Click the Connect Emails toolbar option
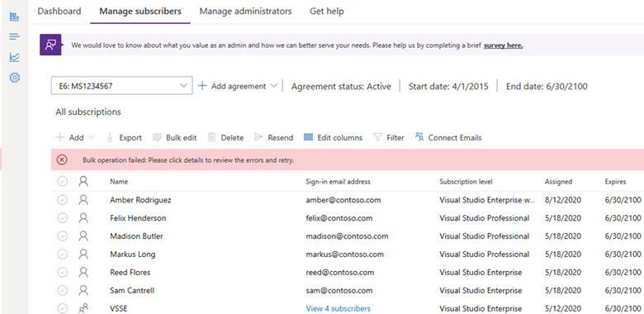644x314 pixels. tap(448, 137)
